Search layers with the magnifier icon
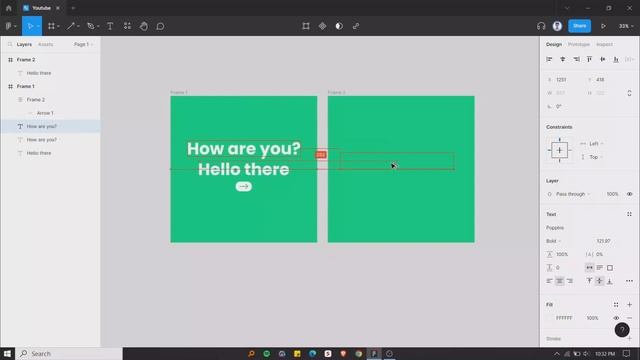The image size is (640, 360). [10, 44]
